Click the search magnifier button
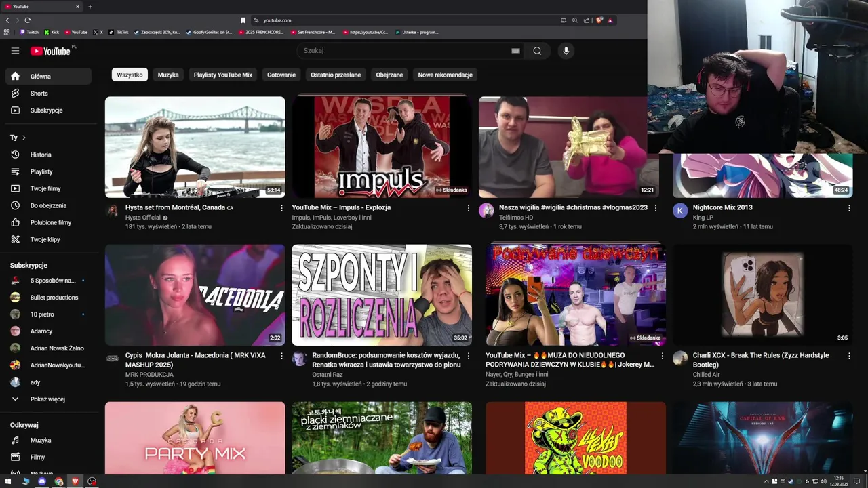This screenshot has width=868, height=488. 537,51
